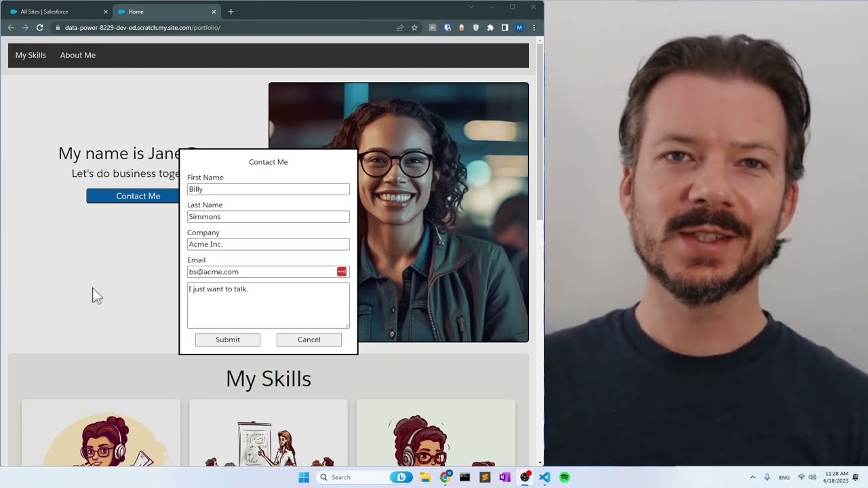Click the Email field
This screenshot has height=488, width=868.
[x=269, y=272]
